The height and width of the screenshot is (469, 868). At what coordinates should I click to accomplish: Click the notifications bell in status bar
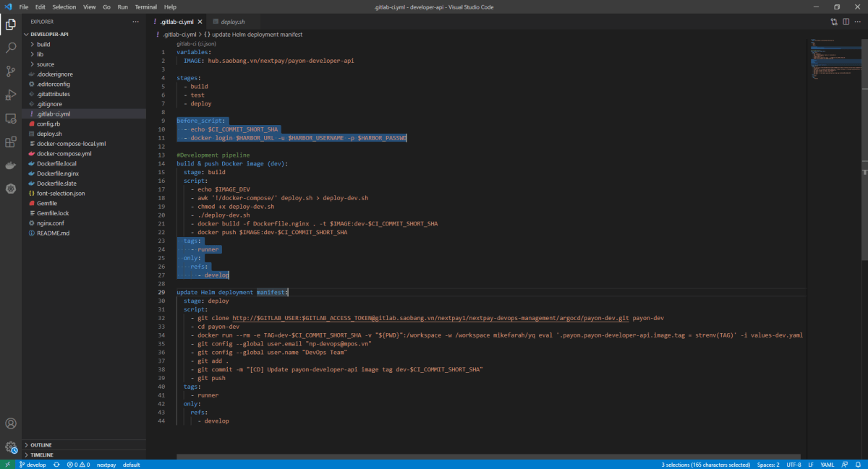coord(859,465)
